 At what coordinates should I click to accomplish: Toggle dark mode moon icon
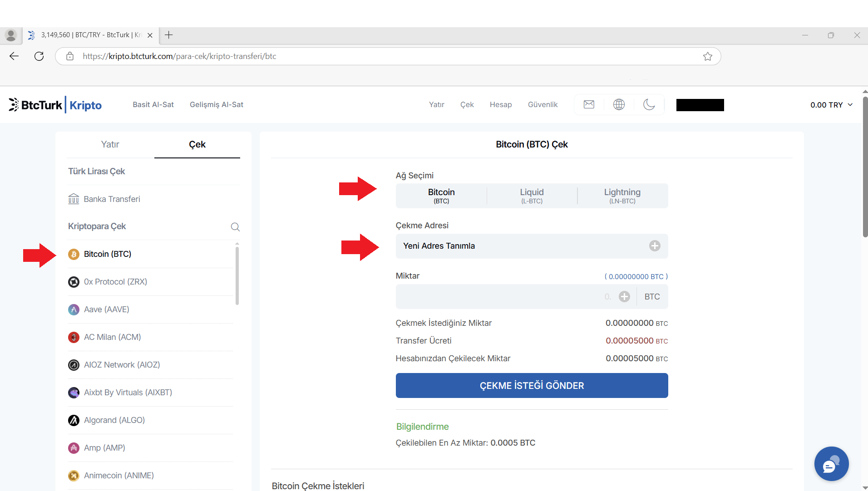pyautogui.click(x=649, y=104)
